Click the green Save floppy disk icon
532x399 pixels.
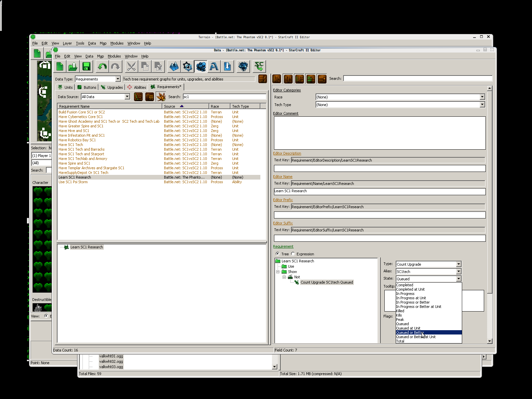[x=86, y=67]
